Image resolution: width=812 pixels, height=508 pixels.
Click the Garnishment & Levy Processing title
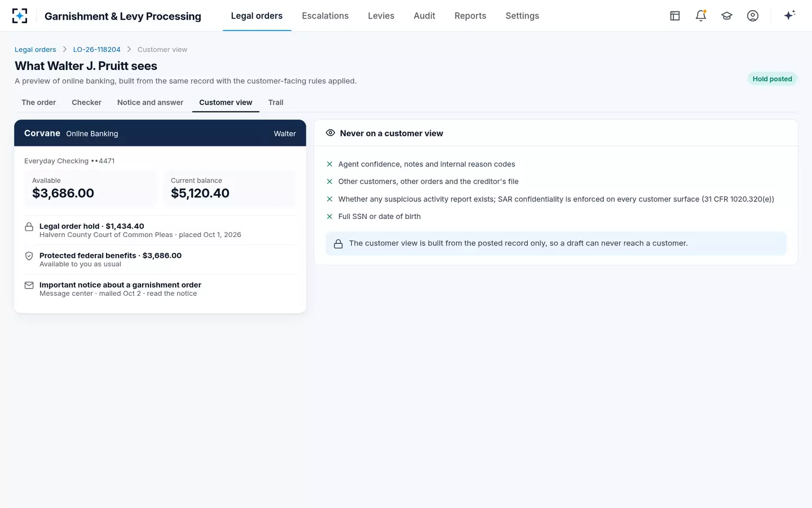click(123, 16)
